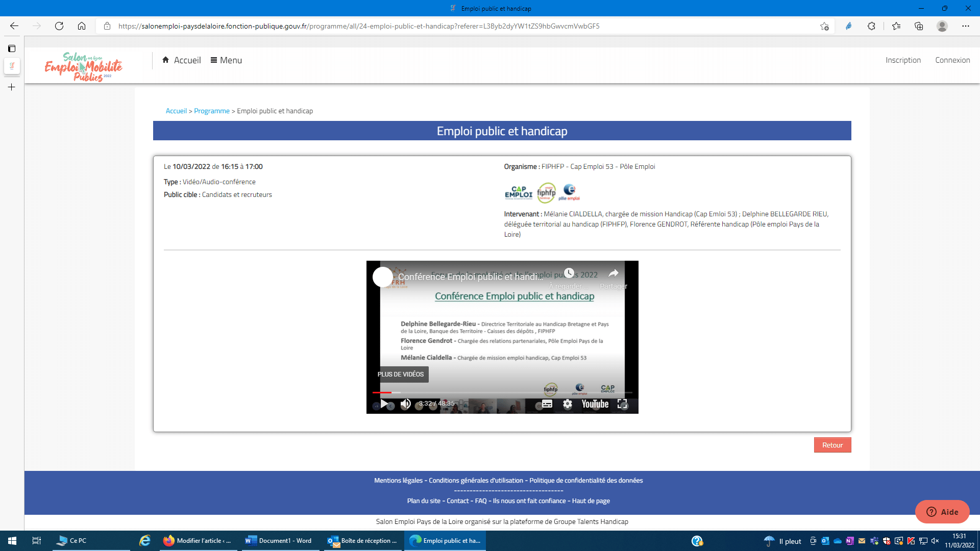Play the video with the play button

(x=384, y=404)
